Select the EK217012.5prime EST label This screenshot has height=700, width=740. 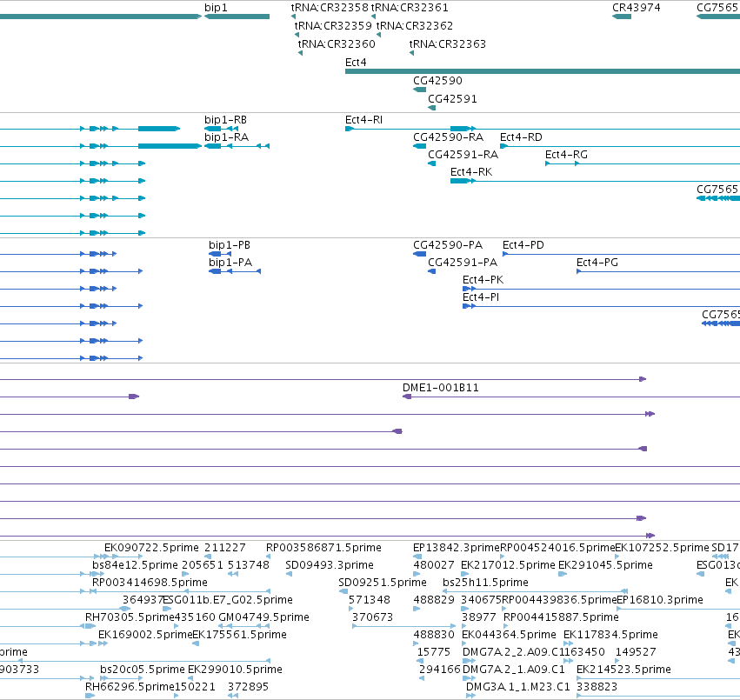click(508, 565)
